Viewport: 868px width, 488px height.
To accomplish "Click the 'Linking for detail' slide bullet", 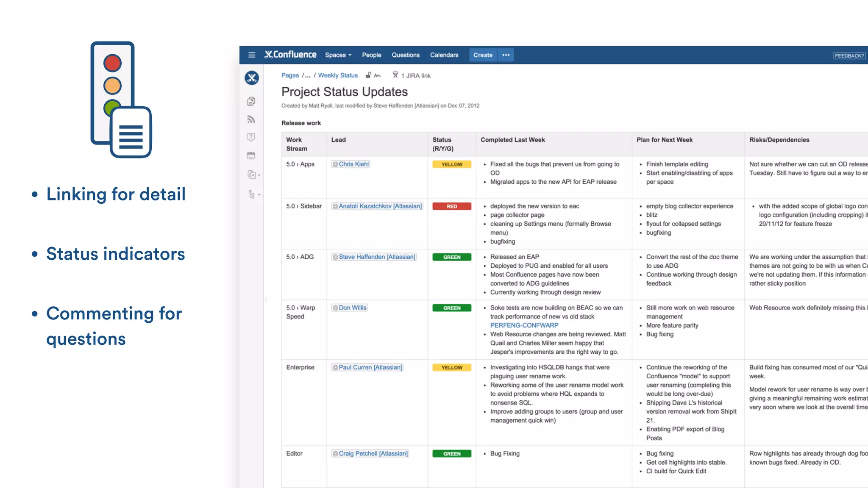I will coord(116,194).
